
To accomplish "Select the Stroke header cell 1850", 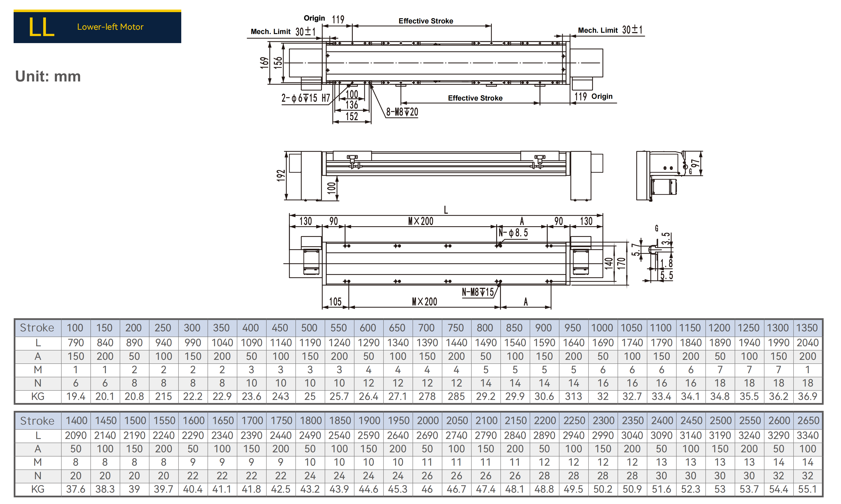I will pos(340,420).
